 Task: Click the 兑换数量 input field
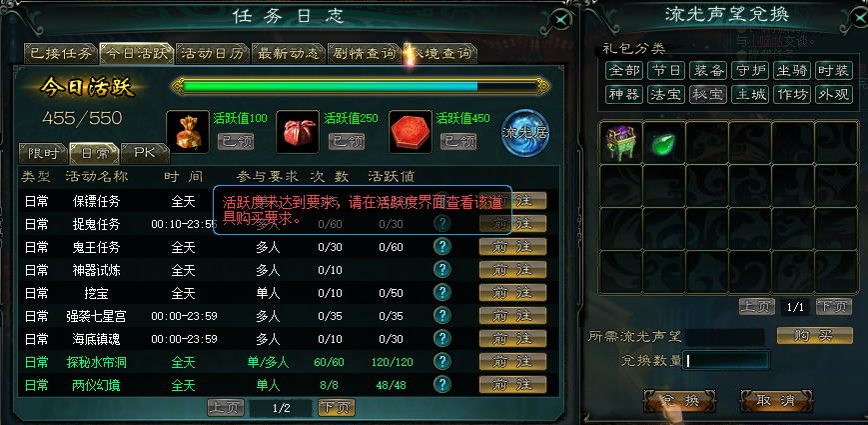(726, 361)
